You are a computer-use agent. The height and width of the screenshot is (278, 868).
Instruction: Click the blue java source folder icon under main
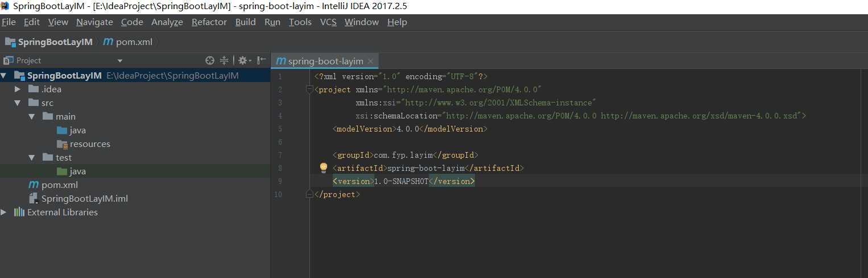coord(62,130)
